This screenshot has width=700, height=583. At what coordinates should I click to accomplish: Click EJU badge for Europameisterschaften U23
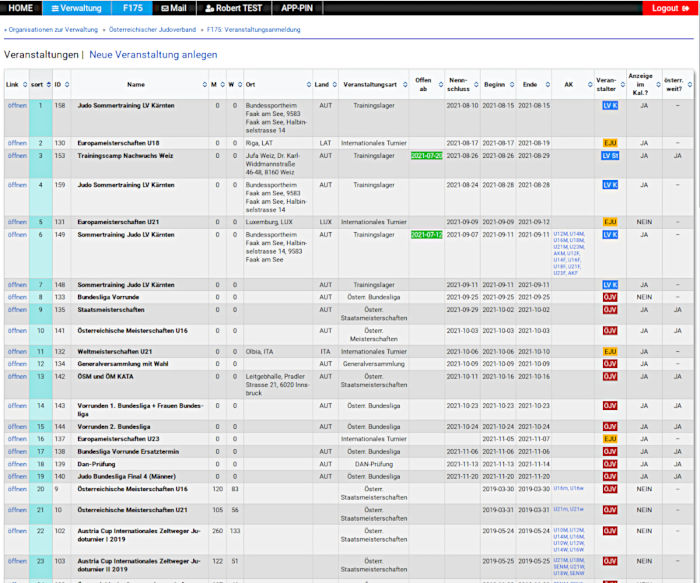pos(610,439)
